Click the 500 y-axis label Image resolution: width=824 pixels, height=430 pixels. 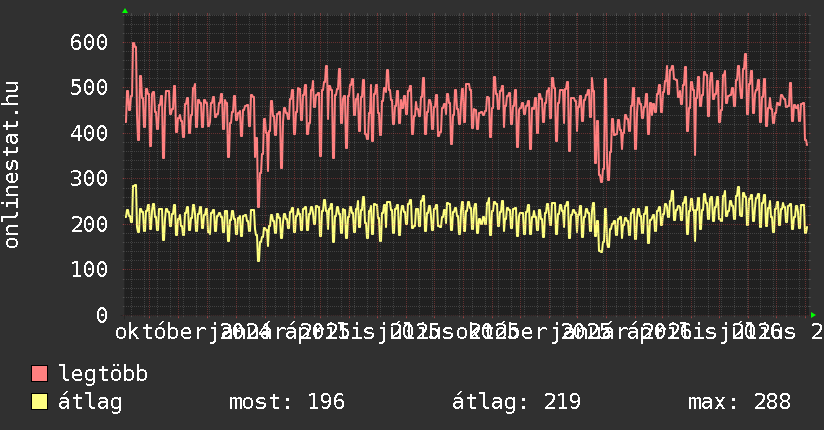[89, 87]
